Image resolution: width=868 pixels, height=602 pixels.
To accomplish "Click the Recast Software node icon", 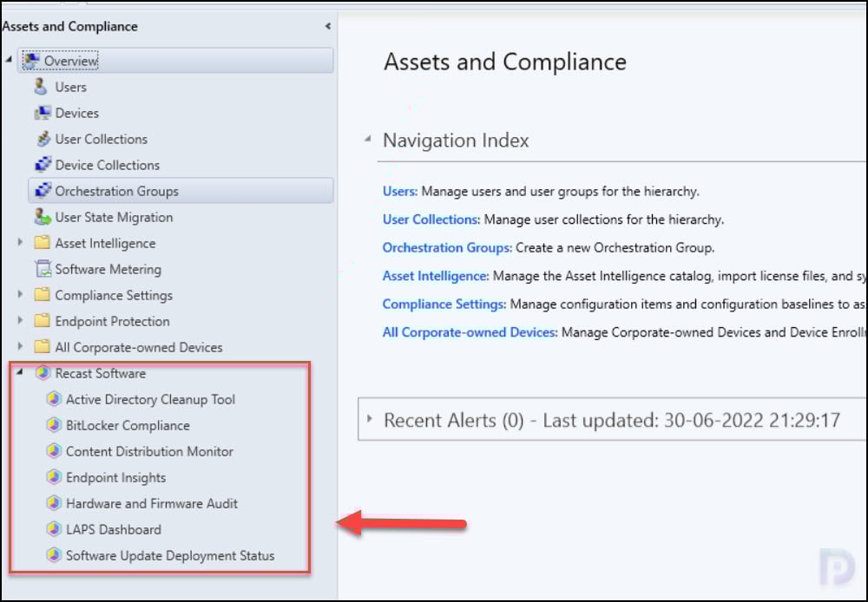I will click(x=43, y=373).
